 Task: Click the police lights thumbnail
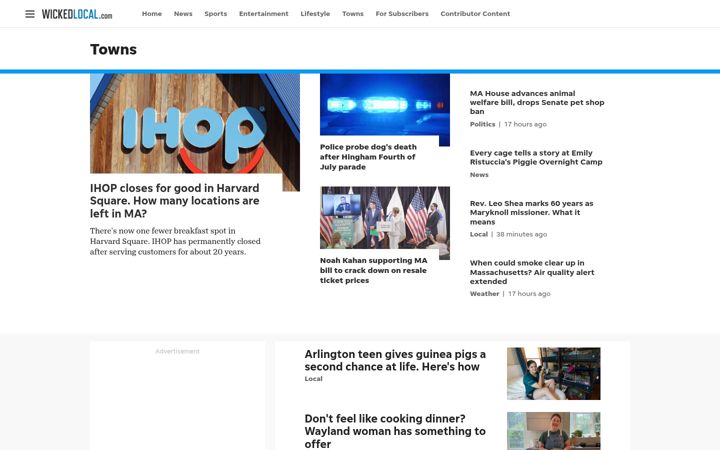385,105
